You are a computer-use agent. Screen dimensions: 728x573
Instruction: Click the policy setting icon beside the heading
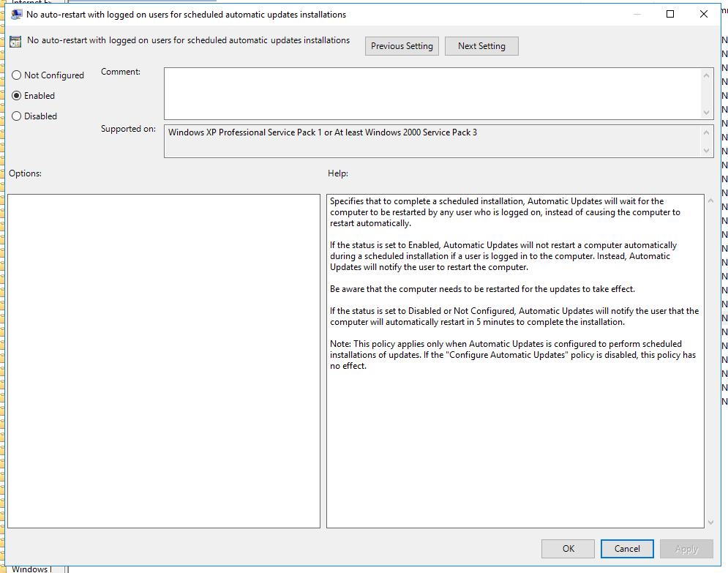pyautogui.click(x=15, y=42)
